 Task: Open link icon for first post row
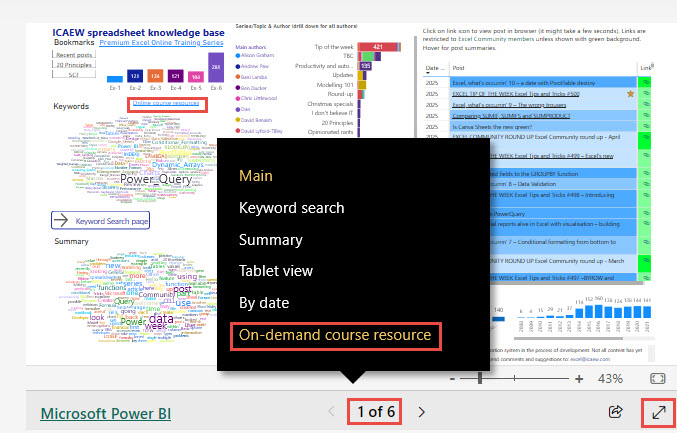pyautogui.click(x=645, y=83)
